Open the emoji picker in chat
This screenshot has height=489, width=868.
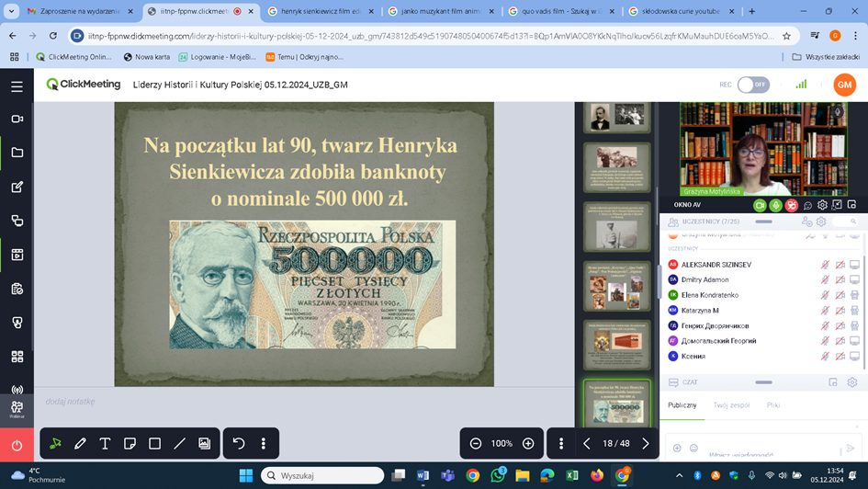point(693,448)
